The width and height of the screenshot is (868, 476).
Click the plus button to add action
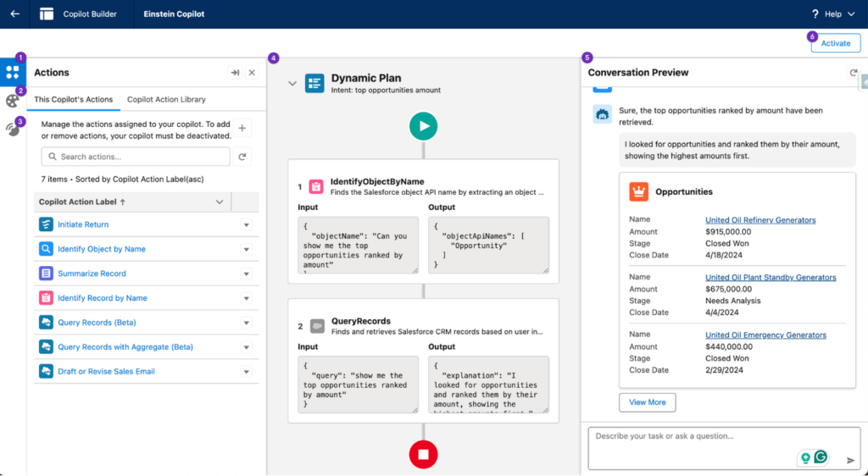[242, 128]
